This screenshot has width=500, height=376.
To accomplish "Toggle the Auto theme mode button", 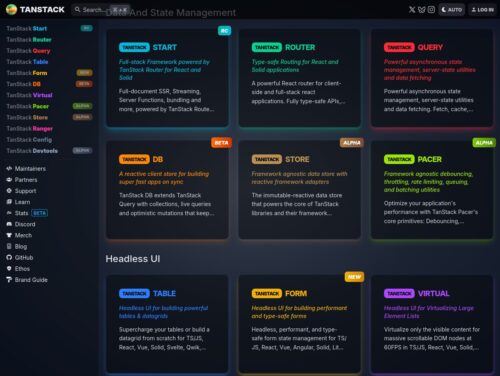I will tap(452, 10).
